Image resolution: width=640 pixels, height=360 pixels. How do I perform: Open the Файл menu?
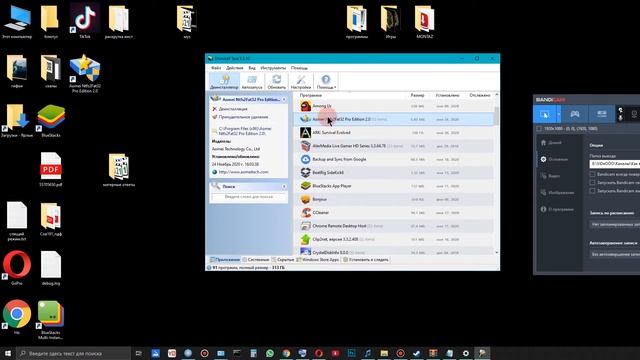point(216,68)
